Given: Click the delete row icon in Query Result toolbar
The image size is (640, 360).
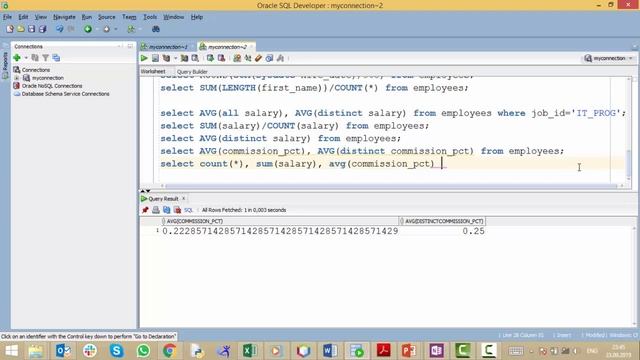Looking at the screenshot, I should point(177,210).
